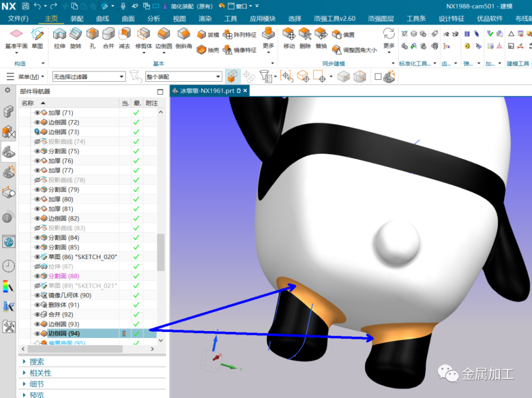
Task: Click navigator horizontal scrollbar
Action: [x=74, y=349]
